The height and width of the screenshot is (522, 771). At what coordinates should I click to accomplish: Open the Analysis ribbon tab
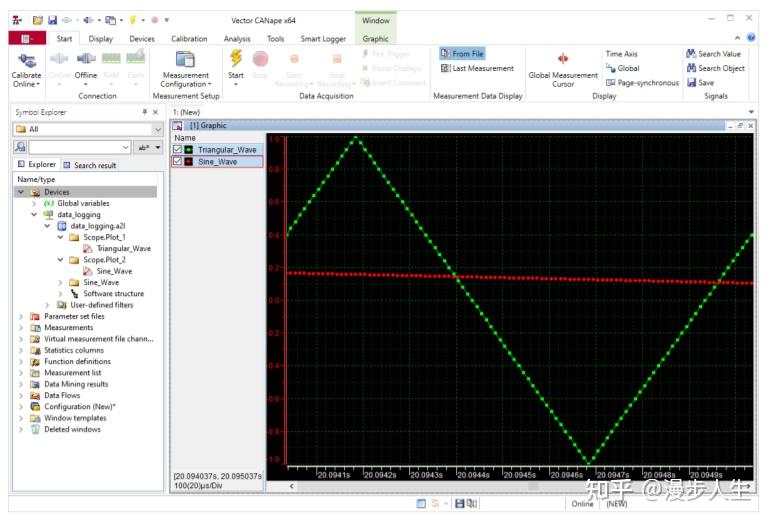click(x=237, y=39)
